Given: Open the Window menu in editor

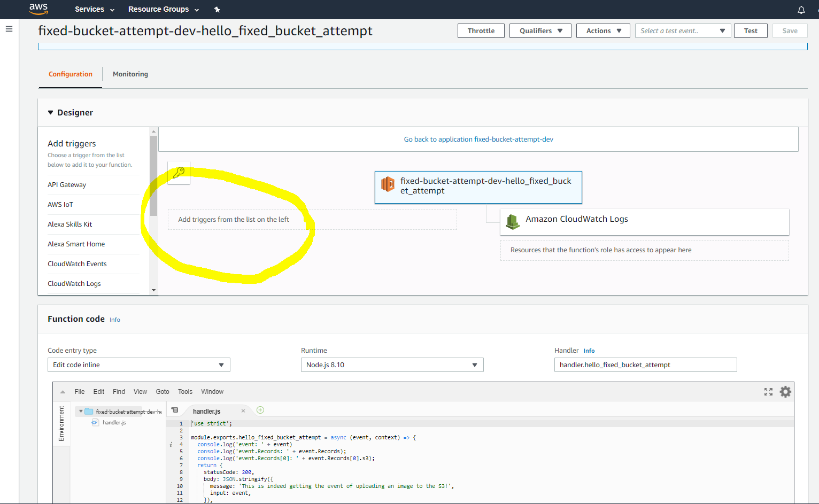Looking at the screenshot, I should (212, 392).
